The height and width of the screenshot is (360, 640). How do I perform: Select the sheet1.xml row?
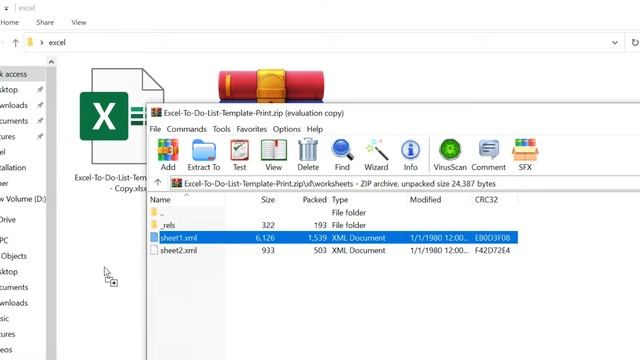(x=334, y=238)
